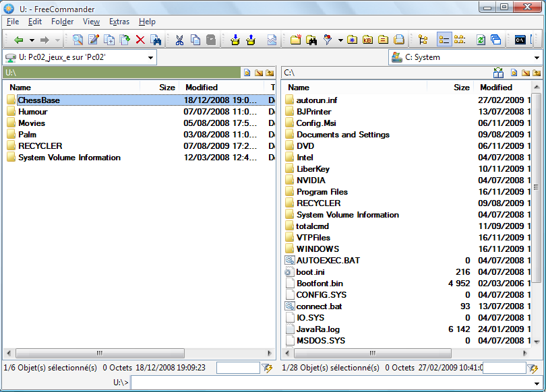
Task: Delete selection with the red X icon
Action: (x=140, y=40)
